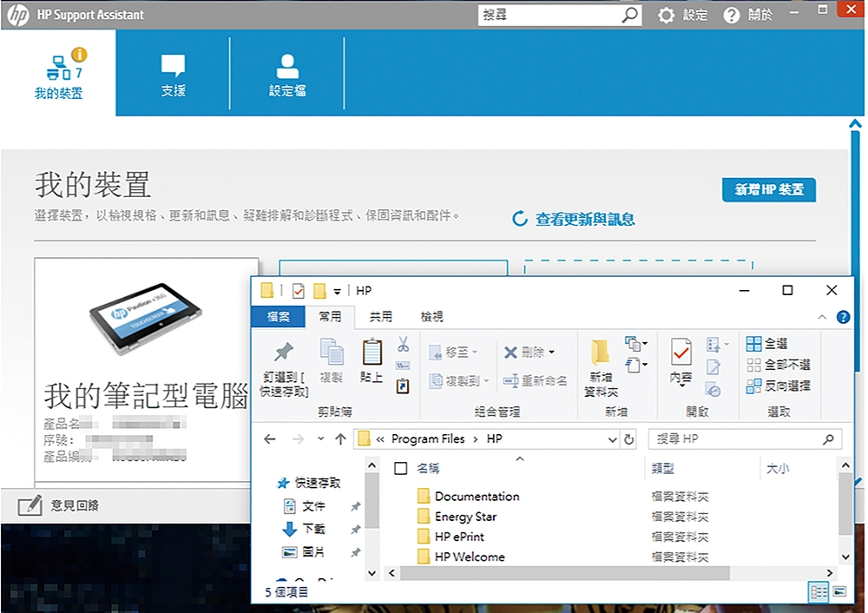Switch to the 設定檔 tab
868x613 pixels.
(x=287, y=73)
